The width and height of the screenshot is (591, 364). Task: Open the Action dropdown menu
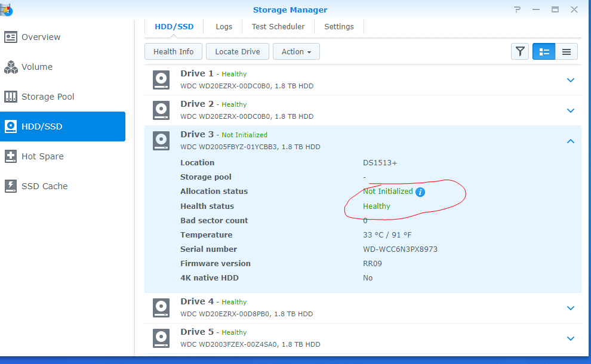(x=296, y=51)
